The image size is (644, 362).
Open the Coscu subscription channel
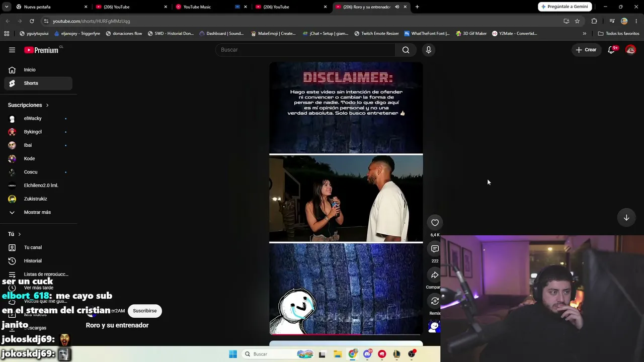point(38,172)
